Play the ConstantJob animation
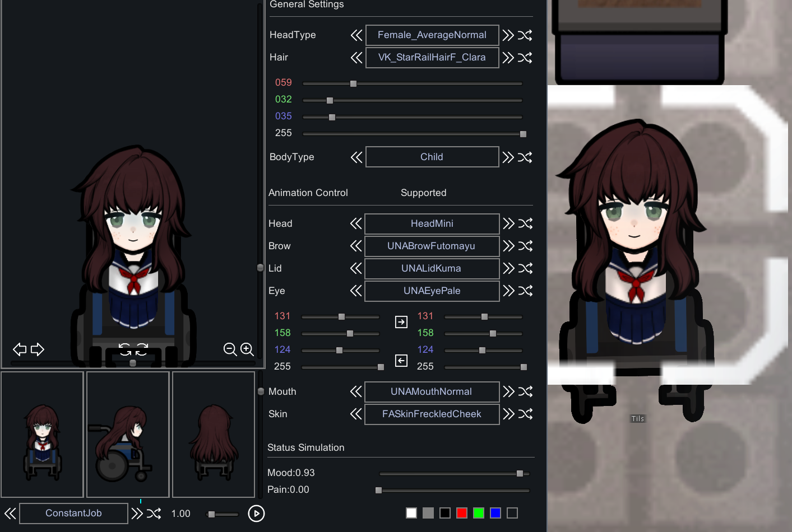The width and height of the screenshot is (792, 532). (x=256, y=514)
